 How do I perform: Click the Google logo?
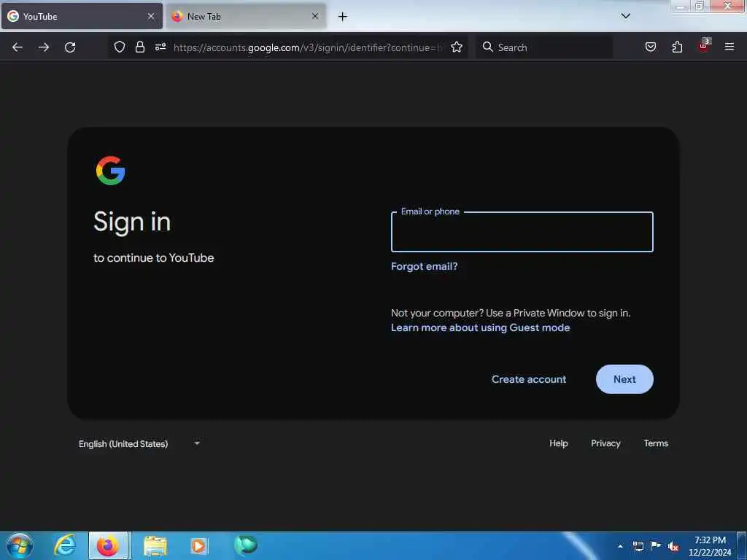[111, 170]
